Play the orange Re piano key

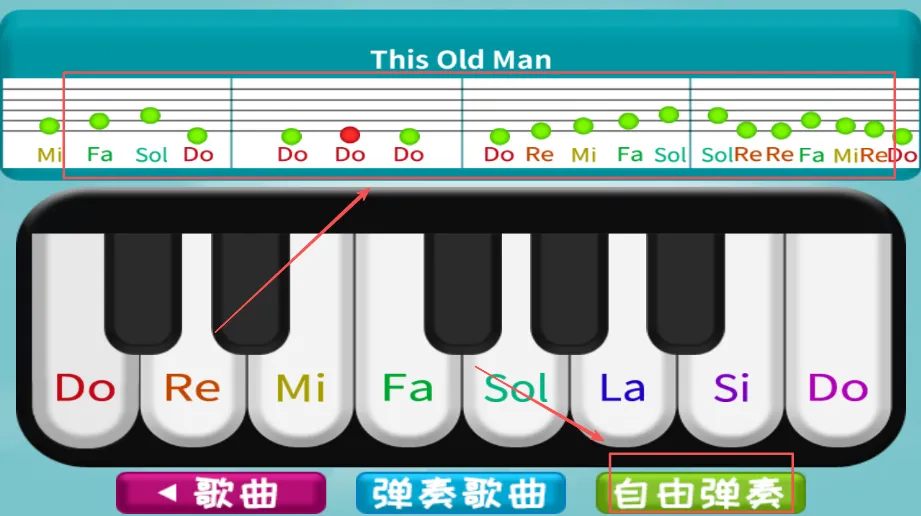tap(193, 388)
